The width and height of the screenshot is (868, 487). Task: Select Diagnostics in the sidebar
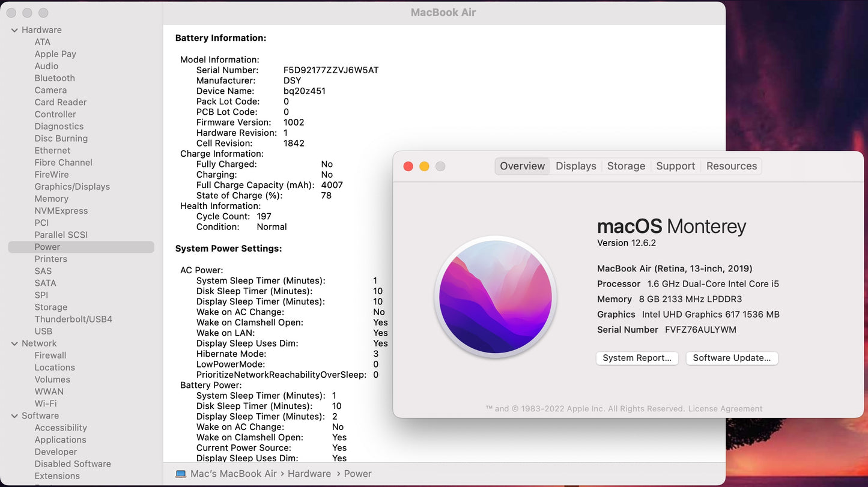click(x=59, y=126)
